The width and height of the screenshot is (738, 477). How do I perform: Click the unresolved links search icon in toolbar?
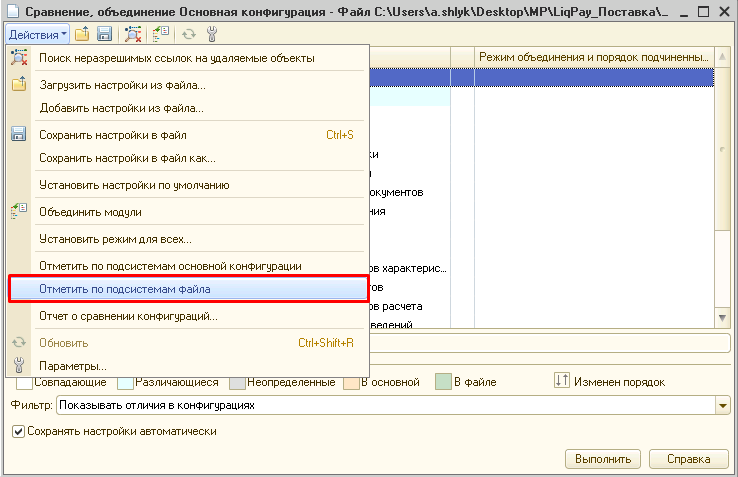tap(133, 34)
